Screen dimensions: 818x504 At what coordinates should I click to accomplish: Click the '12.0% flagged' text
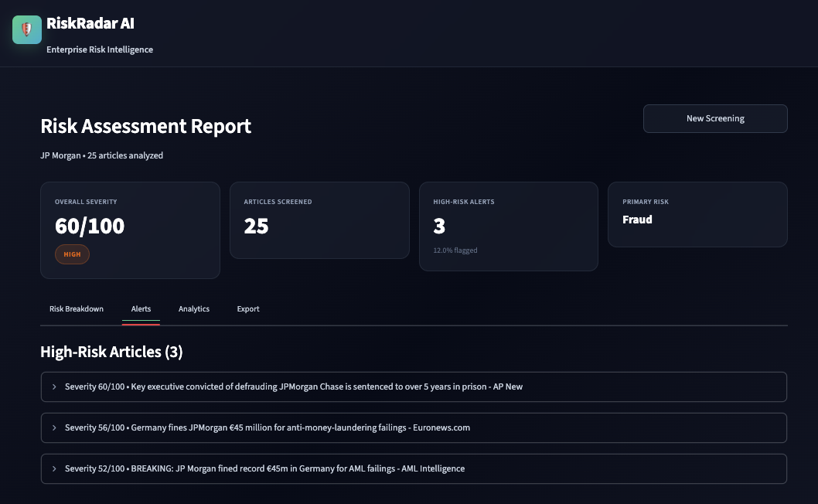point(455,250)
